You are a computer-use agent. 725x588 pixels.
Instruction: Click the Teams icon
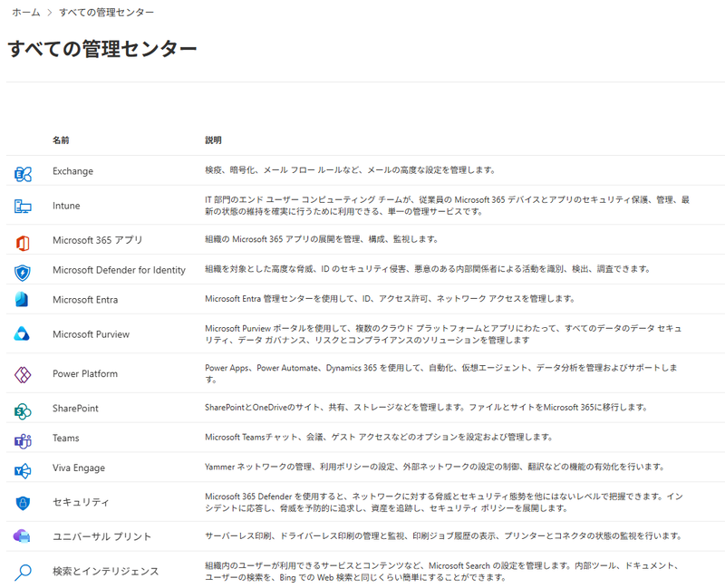(23, 441)
